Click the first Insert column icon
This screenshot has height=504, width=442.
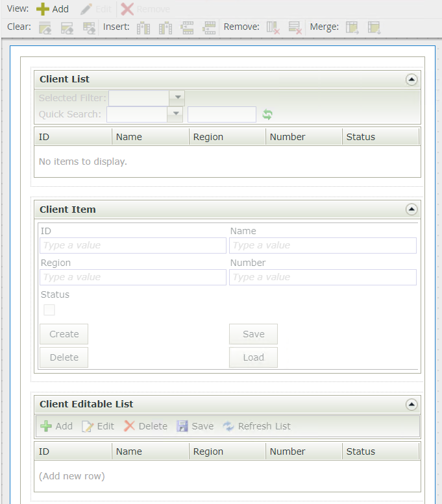[x=143, y=28]
